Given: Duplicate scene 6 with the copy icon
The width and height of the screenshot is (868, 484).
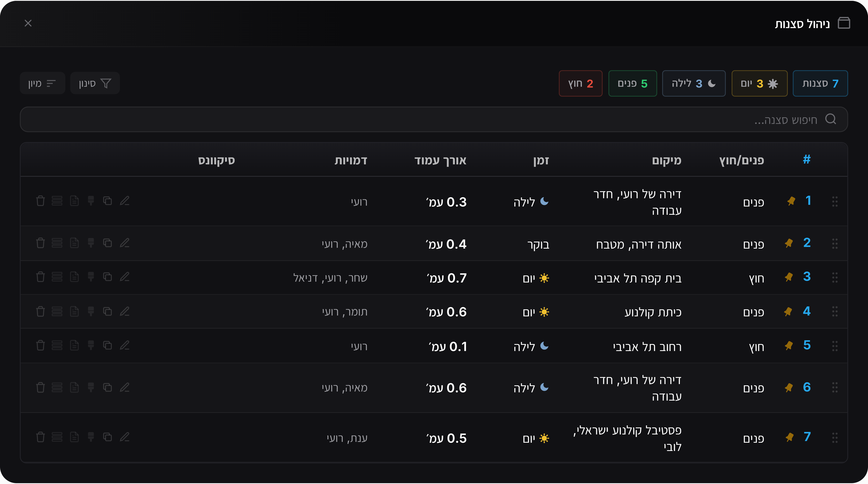Looking at the screenshot, I should [107, 388].
